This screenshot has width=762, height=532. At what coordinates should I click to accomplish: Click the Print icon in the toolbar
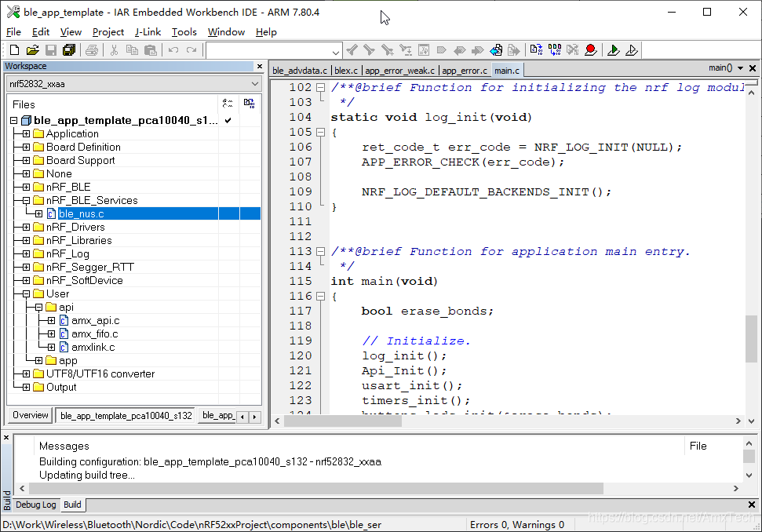(92, 50)
